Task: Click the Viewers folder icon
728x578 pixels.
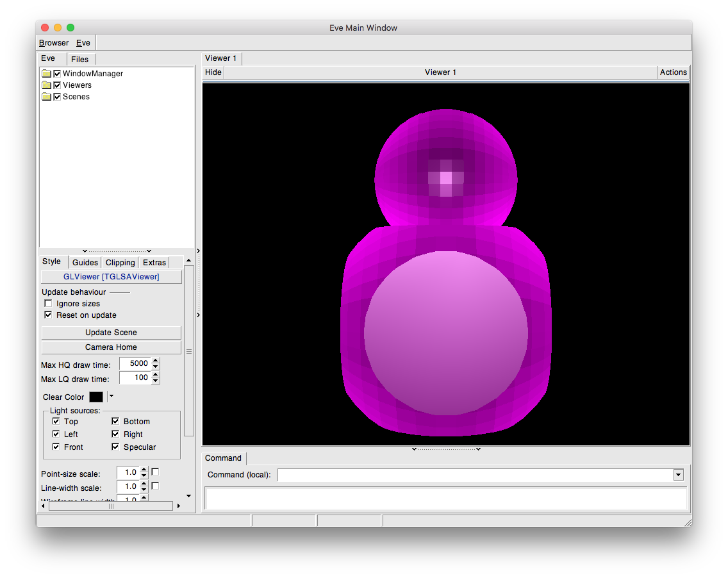Action: [x=46, y=85]
